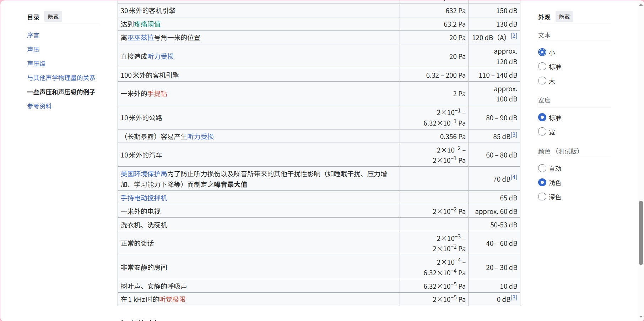This screenshot has width=644, height=321.
Task: Switch color mode to 深色
Action: tap(542, 197)
